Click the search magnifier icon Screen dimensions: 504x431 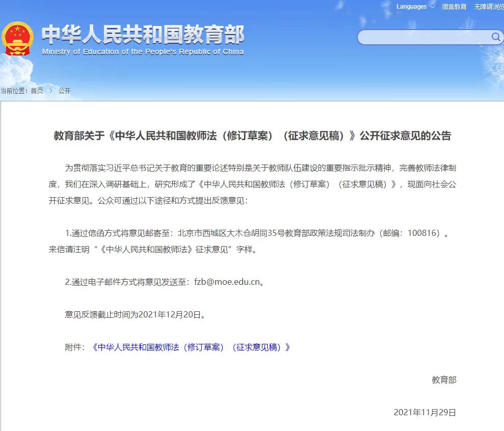[x=496, y=37]
